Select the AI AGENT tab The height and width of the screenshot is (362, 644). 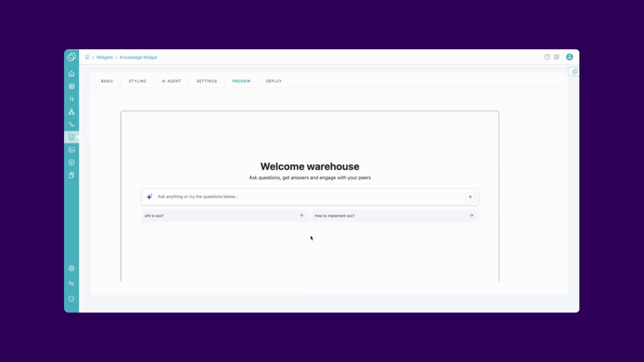click(x=171, y=81)
